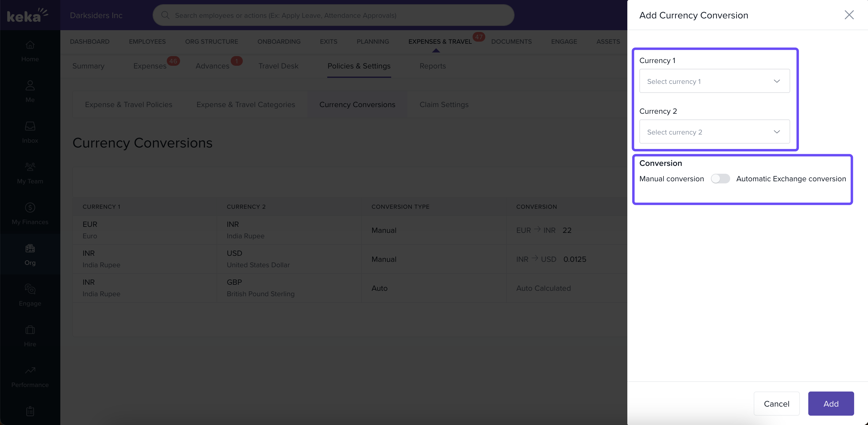This screenshot has height=425, width=868.
Task: Open the Performance trend icon
Action: click(x=30, y=370)
